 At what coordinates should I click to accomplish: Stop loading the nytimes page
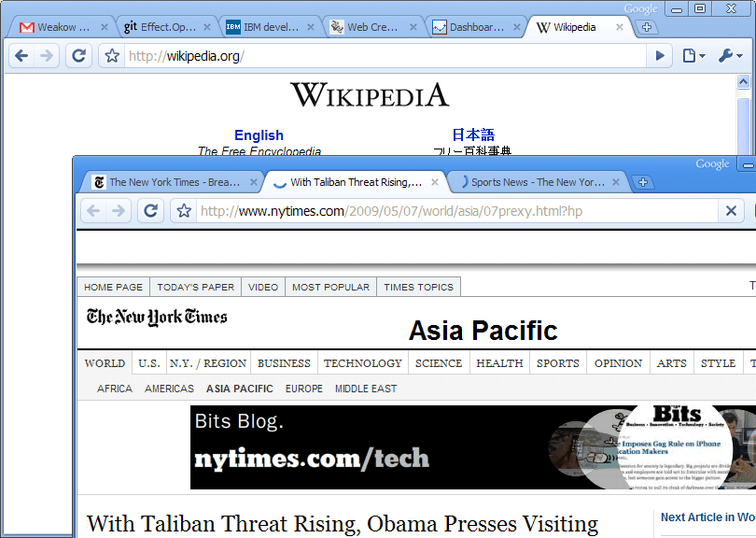click(x=731, y=211)
